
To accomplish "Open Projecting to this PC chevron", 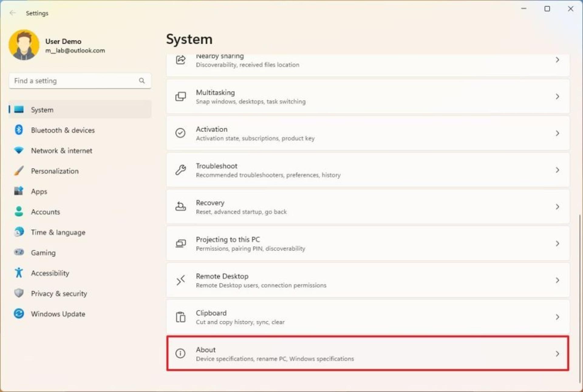I will [557, 244].
